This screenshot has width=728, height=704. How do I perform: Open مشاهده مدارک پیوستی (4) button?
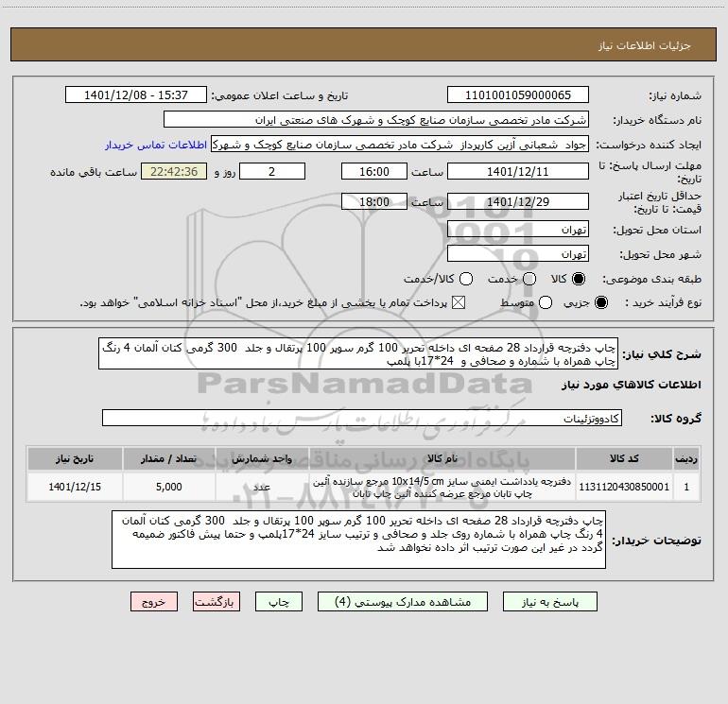click(x=403, y=602)
